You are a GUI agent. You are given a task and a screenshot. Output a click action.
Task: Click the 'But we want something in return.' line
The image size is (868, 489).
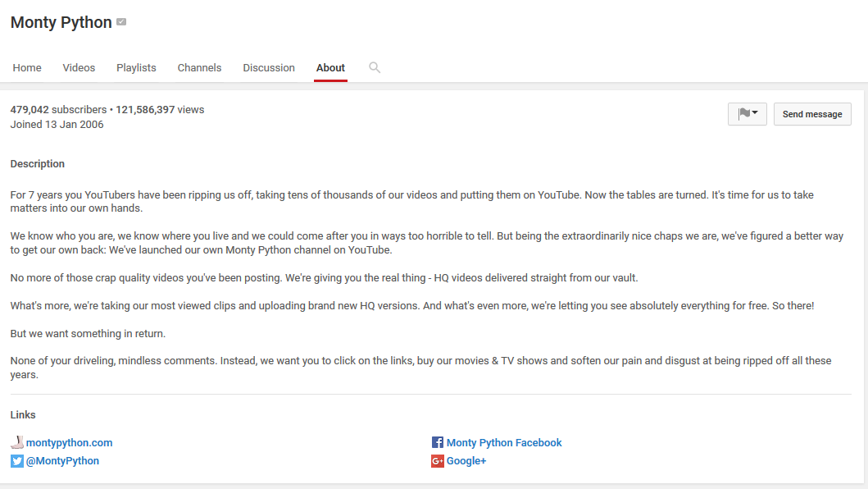pyautogui.click(x=88, y=333)
